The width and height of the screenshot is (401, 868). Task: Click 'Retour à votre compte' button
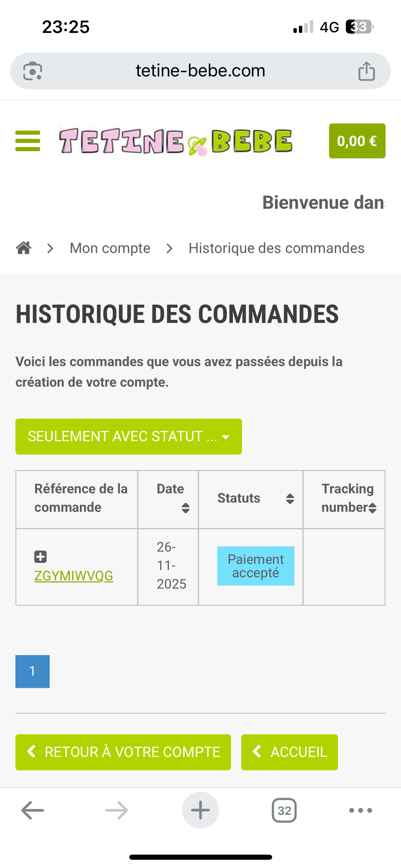pos(123,752)
